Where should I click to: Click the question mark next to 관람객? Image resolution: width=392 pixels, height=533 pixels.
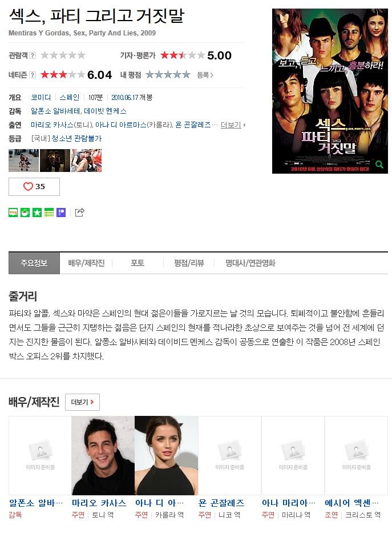pos(33,55)
